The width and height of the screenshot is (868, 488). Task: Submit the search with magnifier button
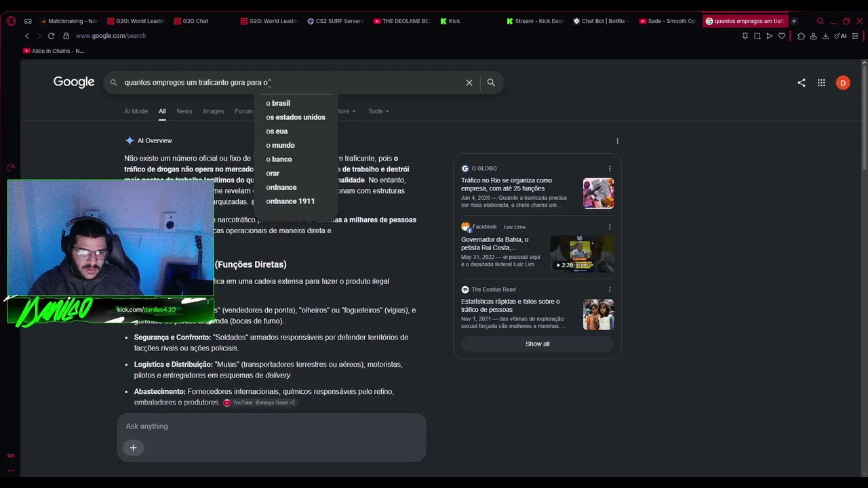coord(491,83)
